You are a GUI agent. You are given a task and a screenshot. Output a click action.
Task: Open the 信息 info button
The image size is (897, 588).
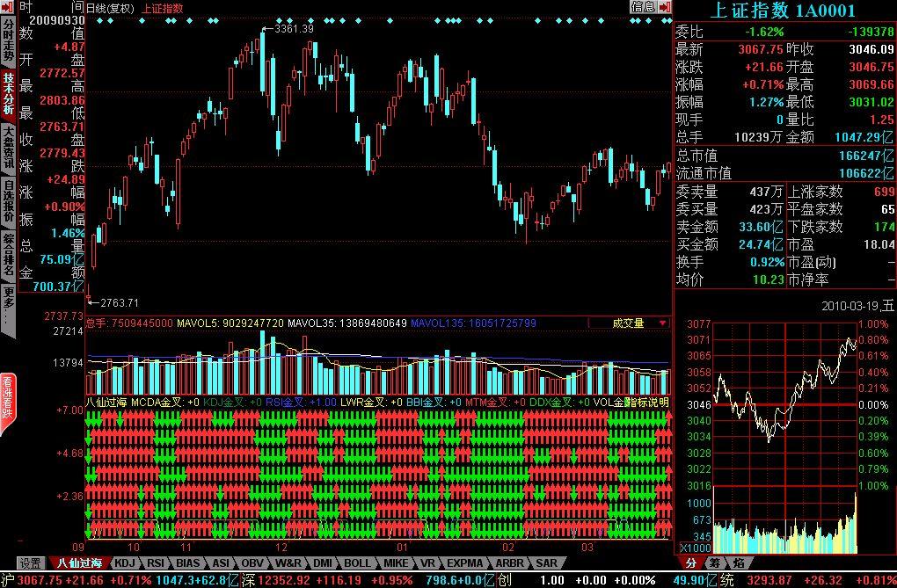pyautogui.click(x=643, y=7)
